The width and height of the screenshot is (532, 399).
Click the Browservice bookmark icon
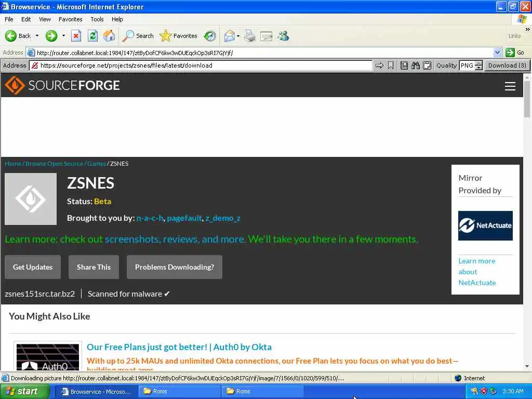tap(391, 65)
